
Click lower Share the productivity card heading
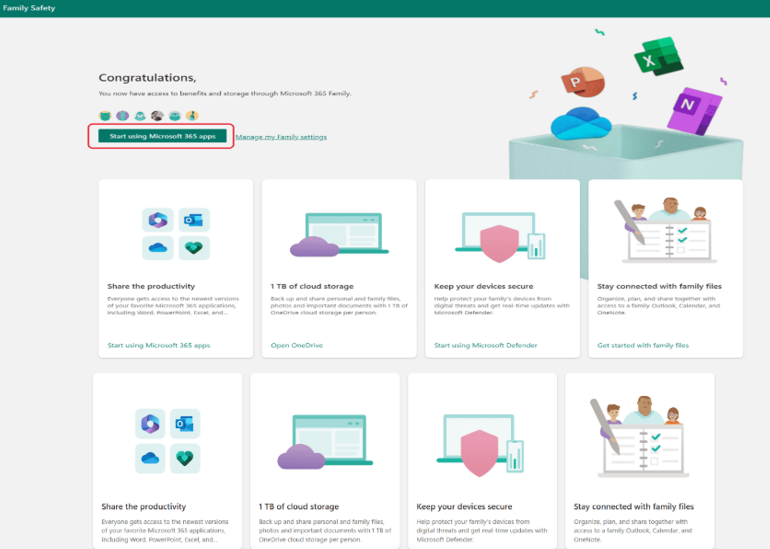pos(144,506)
